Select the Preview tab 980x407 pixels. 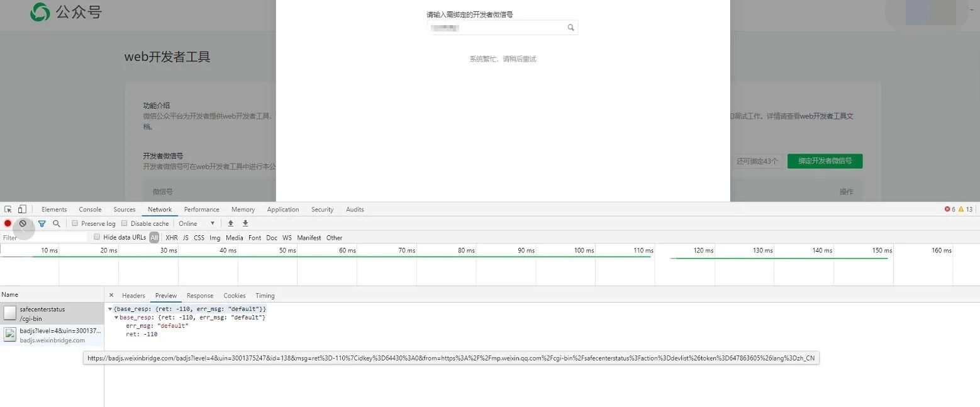[x=166, y=296]
